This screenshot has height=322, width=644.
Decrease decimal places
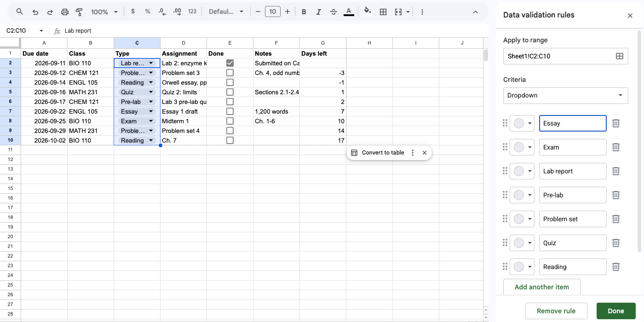coord(162,11)
